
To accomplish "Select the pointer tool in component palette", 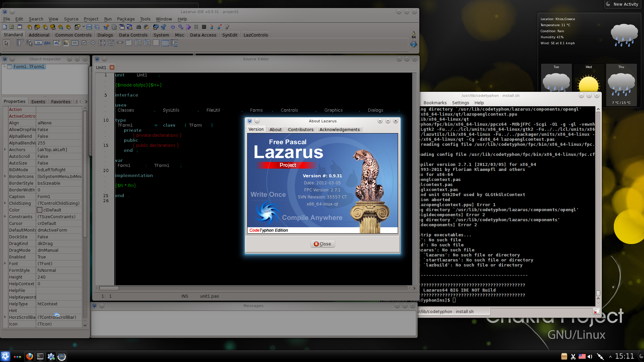I will point(6,43).
